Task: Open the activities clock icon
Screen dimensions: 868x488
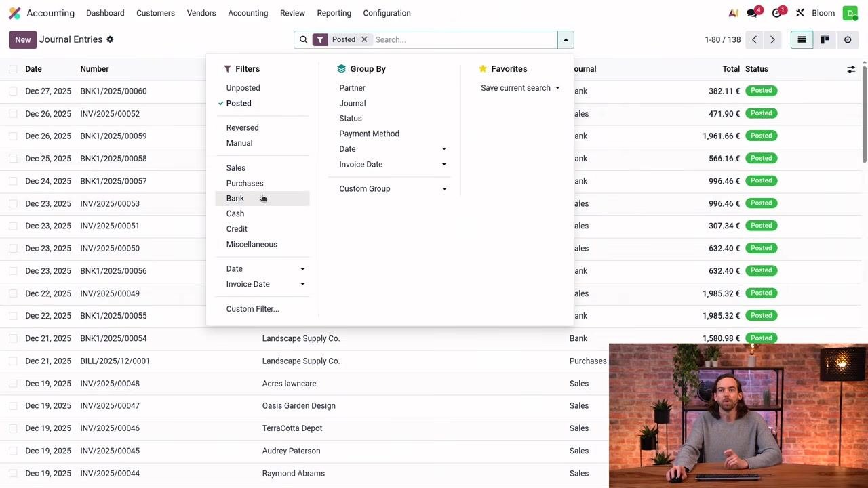Action: pyautogui.click(x=778, y=12)
